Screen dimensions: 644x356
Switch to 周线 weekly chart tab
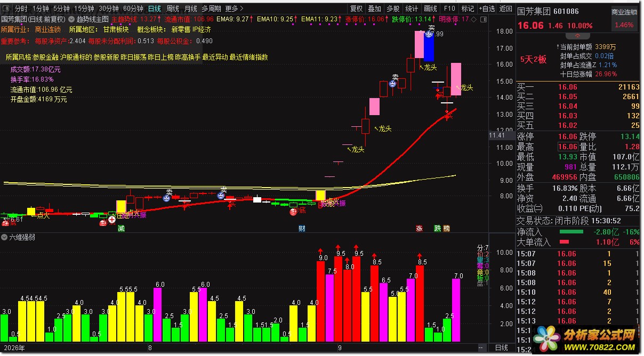point(173,9)
